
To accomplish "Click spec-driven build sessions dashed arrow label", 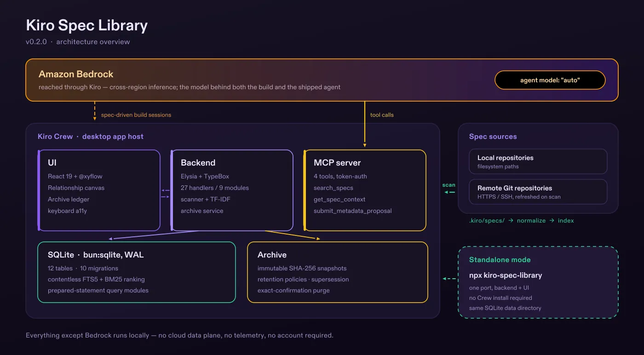I will 136,115.
